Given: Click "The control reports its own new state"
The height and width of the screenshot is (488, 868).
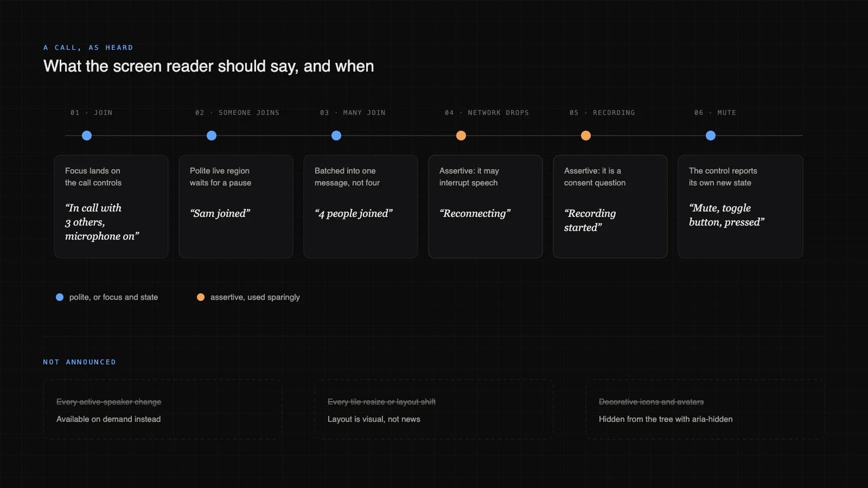Looking at the screenshot, I should [x=723, y=177].
